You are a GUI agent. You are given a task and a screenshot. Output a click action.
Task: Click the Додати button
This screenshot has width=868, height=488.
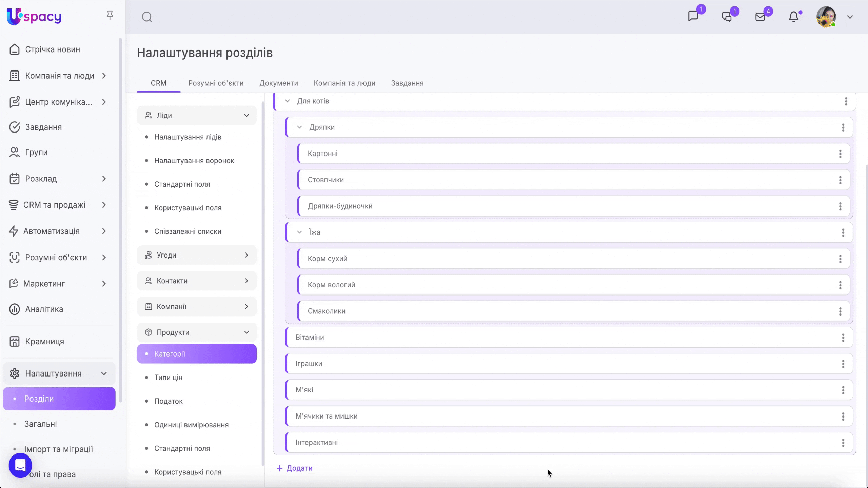point(294,468)
